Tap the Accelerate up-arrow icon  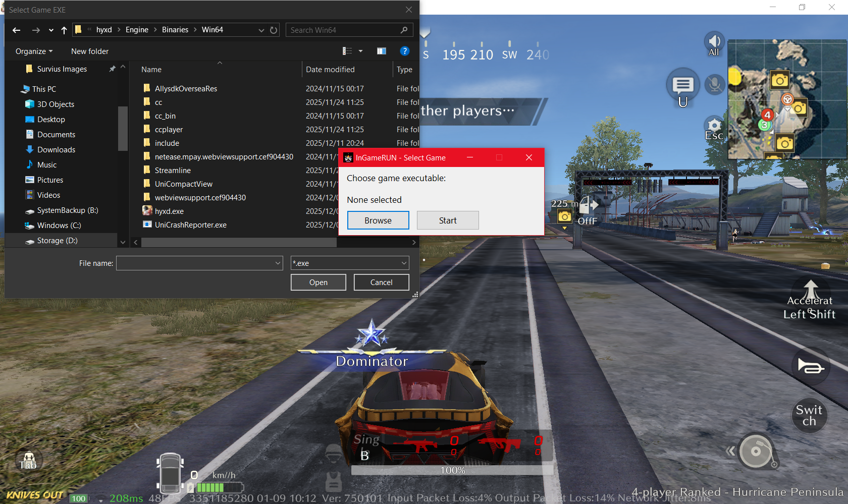(811, 290)
